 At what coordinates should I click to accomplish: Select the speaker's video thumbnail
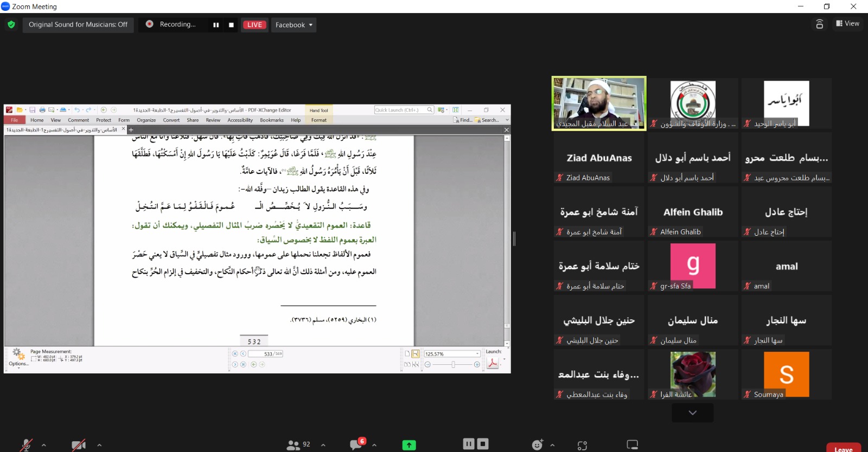[599, 103]
